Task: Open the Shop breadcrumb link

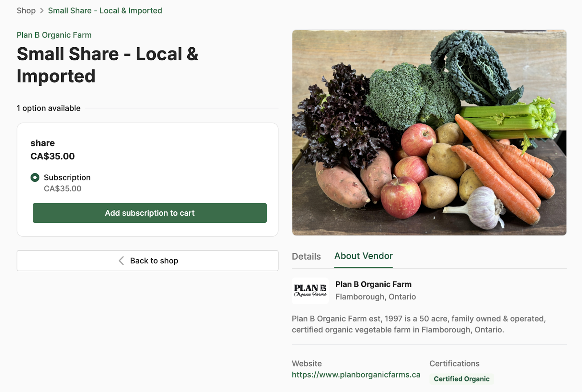Action: (x=26, y=11)
